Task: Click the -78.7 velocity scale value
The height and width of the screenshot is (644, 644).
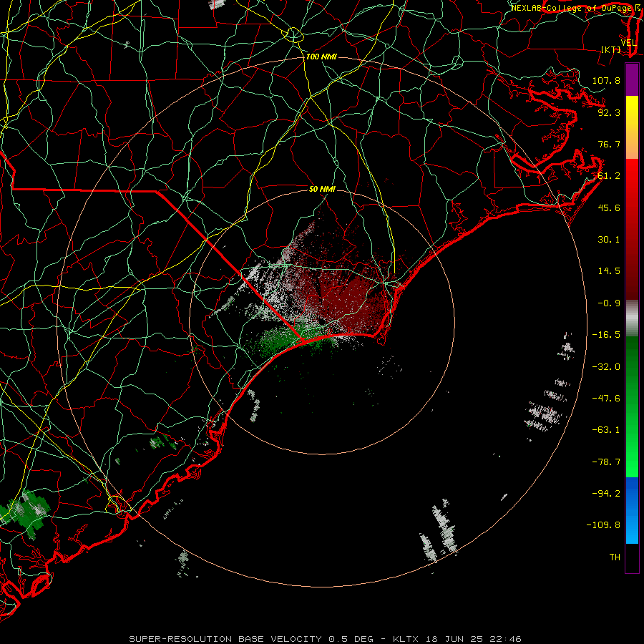Action: point(606,462)
